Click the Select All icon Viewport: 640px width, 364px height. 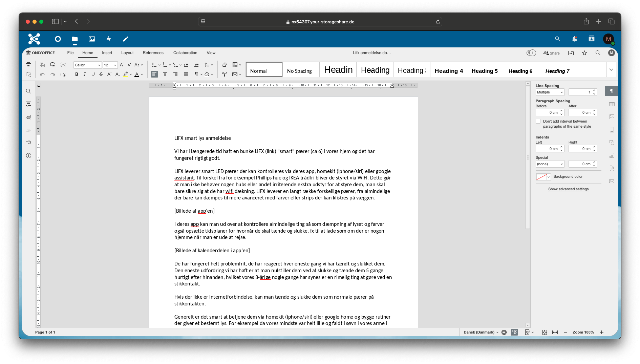(63, 74)
